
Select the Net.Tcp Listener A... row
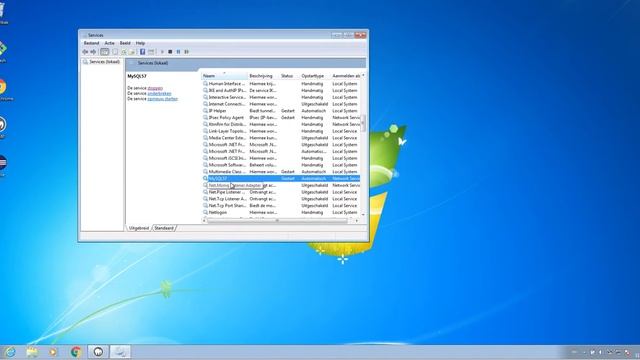tap(281, 199)
